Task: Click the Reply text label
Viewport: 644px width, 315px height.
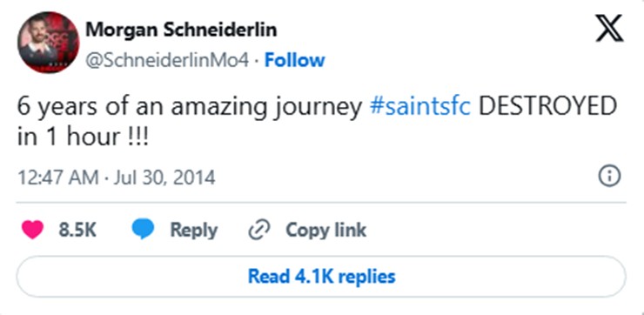Action: [194, 230]
